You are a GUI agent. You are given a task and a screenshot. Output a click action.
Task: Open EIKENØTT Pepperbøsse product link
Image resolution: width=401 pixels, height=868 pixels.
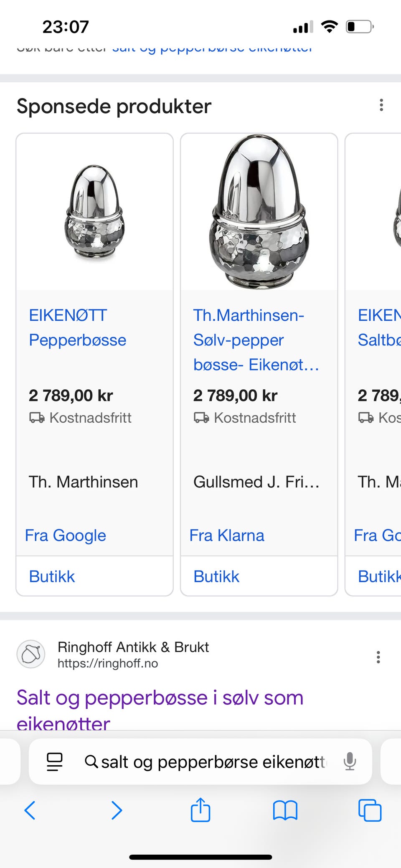pos(77,327)
